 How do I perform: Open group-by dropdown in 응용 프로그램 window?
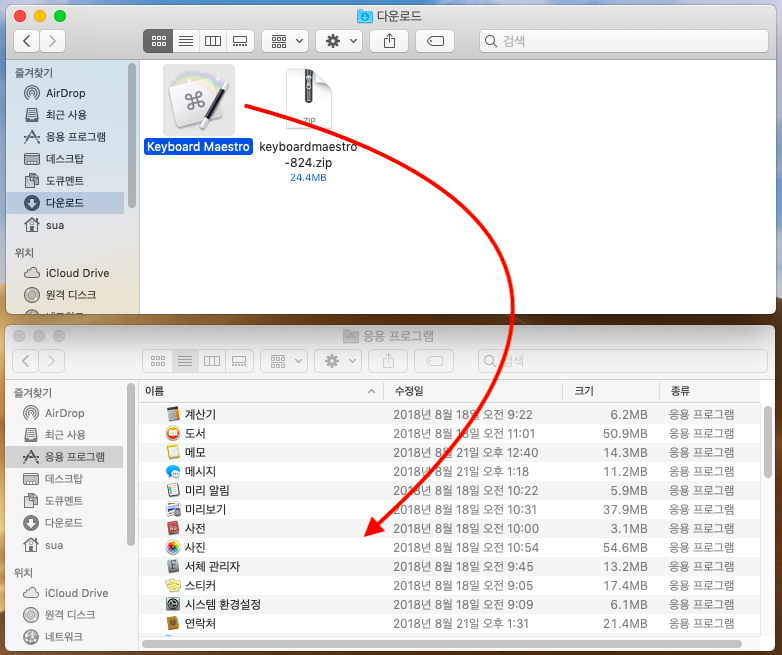coord(284,361)
